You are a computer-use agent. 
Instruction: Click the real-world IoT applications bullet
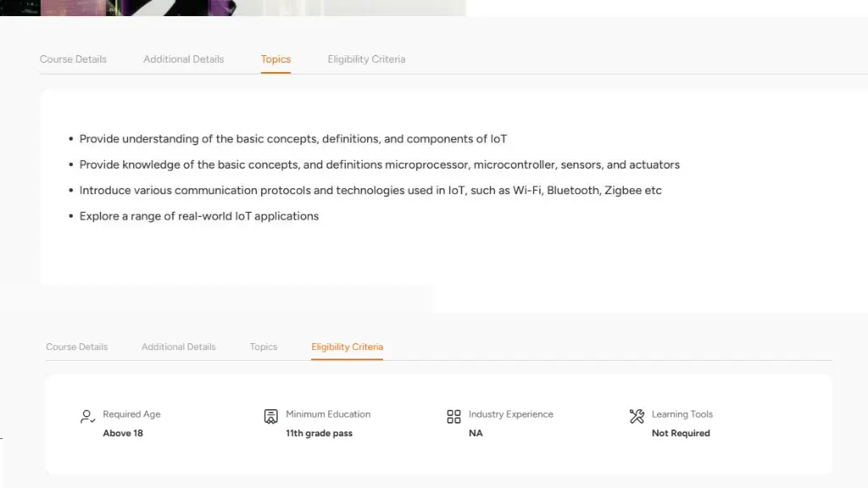click(198, 216)
